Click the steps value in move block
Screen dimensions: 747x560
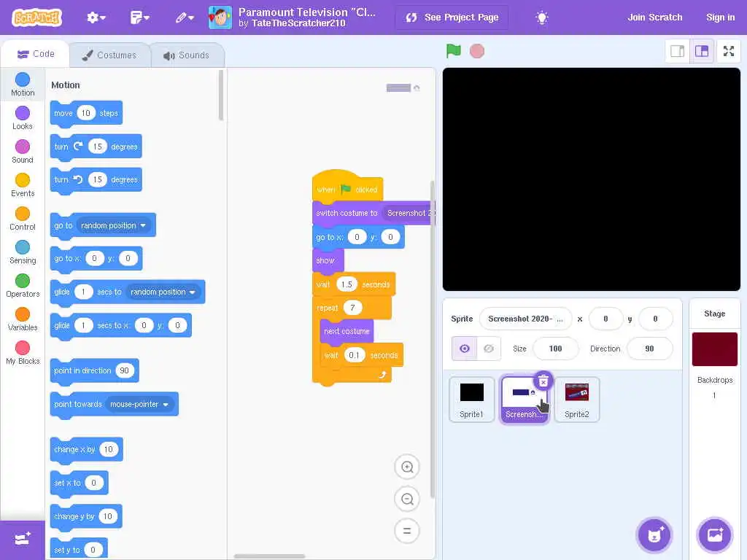click(86, 113)
